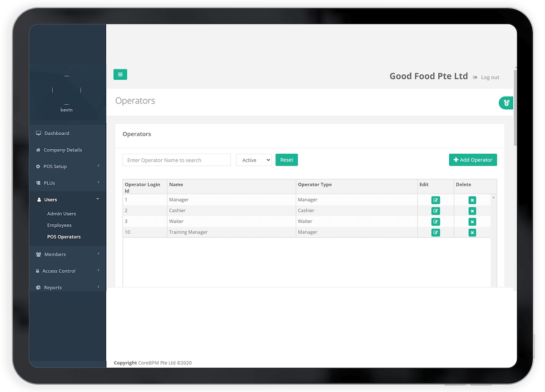Open the Active status filter dropdown

click(254, 160)
